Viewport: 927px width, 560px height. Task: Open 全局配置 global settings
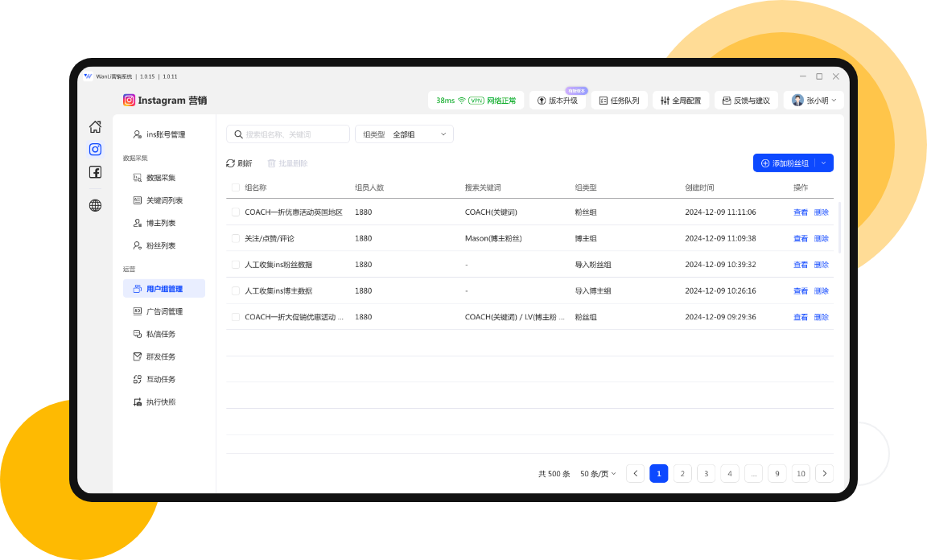[x=680, y=101]
